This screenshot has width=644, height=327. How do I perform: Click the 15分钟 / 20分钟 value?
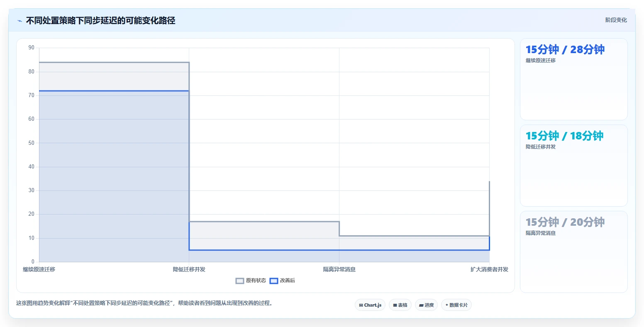click(x=565, y=222)
